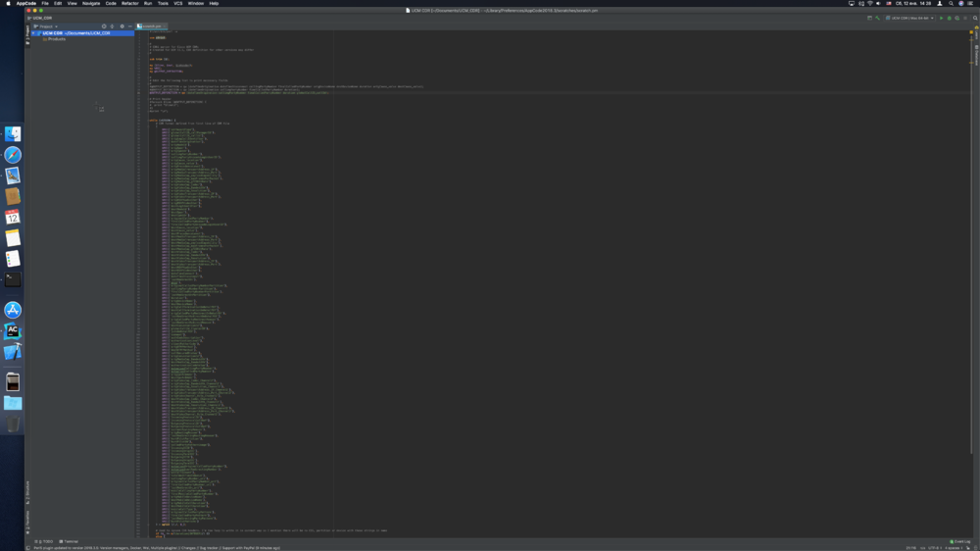Click the Build hammer icon

point(877,18)
